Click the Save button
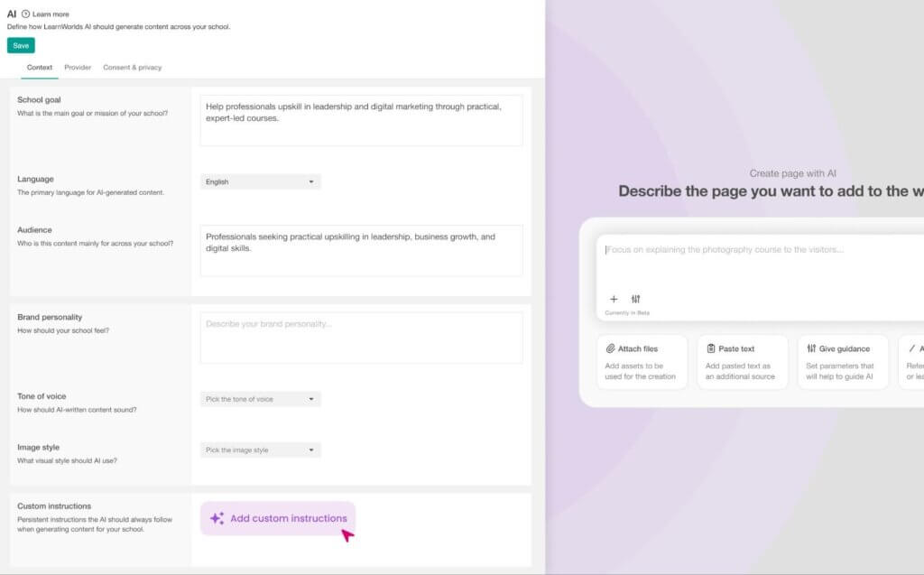Viewport: 924px width, 575px height. click(21, 45)
